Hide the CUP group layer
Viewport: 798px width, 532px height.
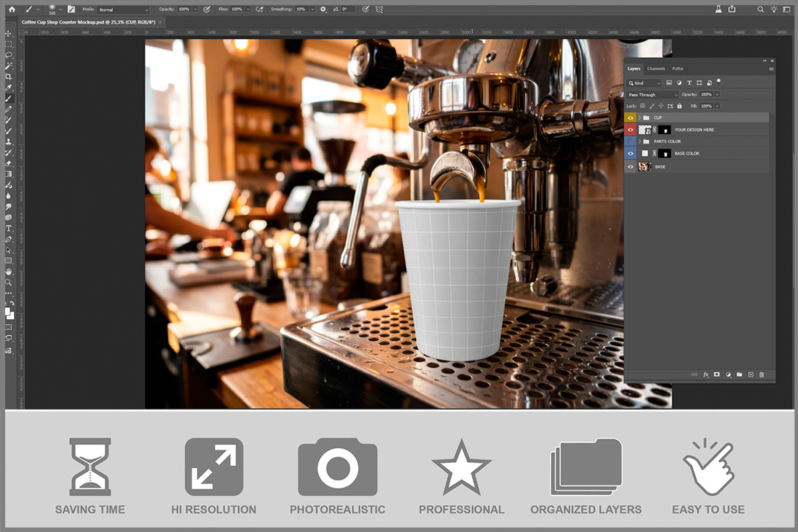coord(630,118)
